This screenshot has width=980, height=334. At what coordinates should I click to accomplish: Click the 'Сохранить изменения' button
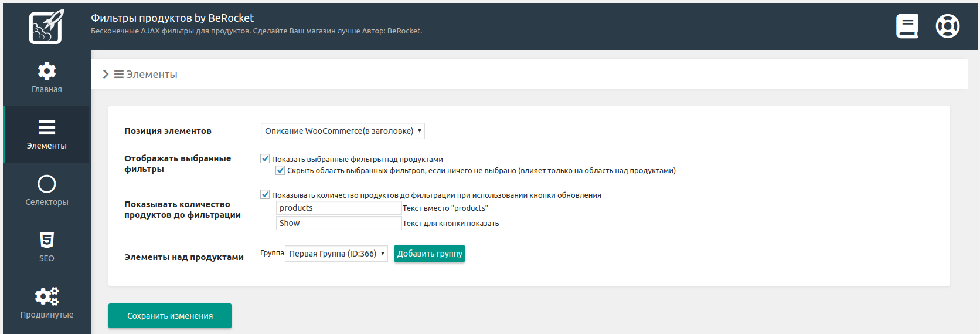pos(170,316)
